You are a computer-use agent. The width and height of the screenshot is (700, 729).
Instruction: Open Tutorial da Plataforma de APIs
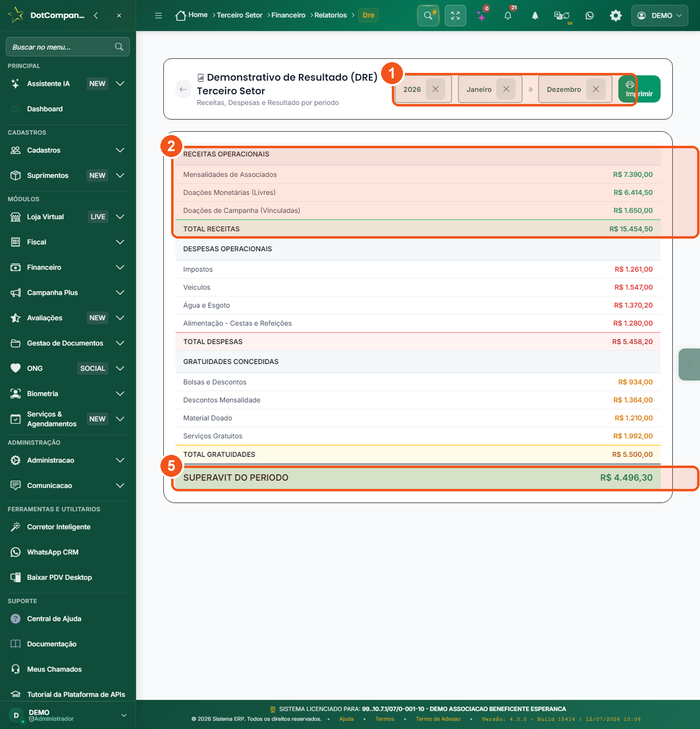pos(68,694)
